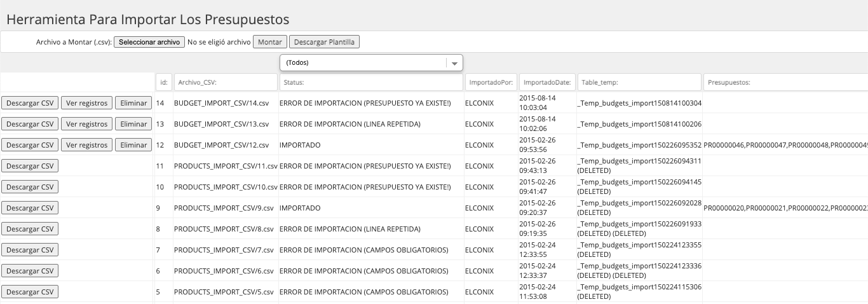Download CSV for row id 5

30,292
